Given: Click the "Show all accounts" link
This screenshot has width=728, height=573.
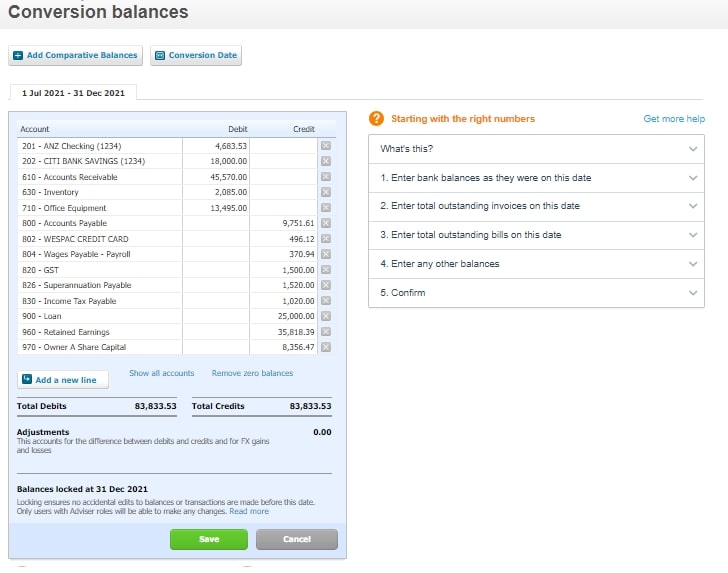Looking at the screenshot, I should click(161, 373).
